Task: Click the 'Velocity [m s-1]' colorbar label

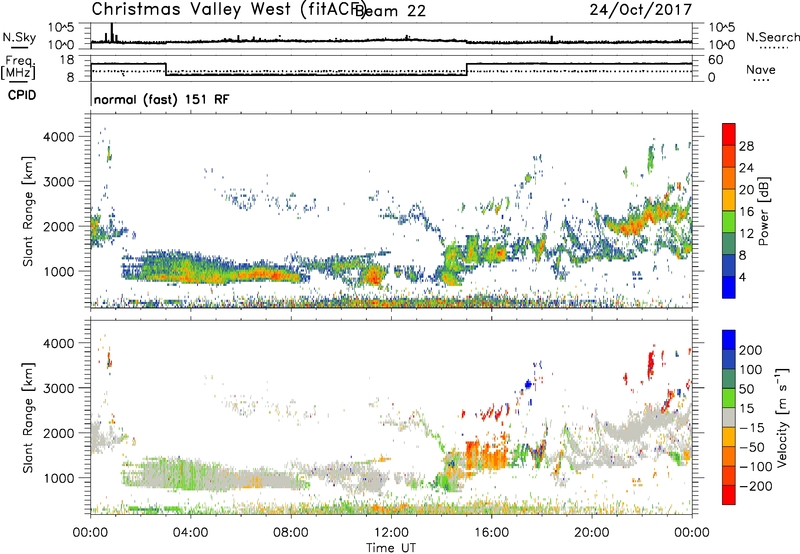Action: pos(782,417)
